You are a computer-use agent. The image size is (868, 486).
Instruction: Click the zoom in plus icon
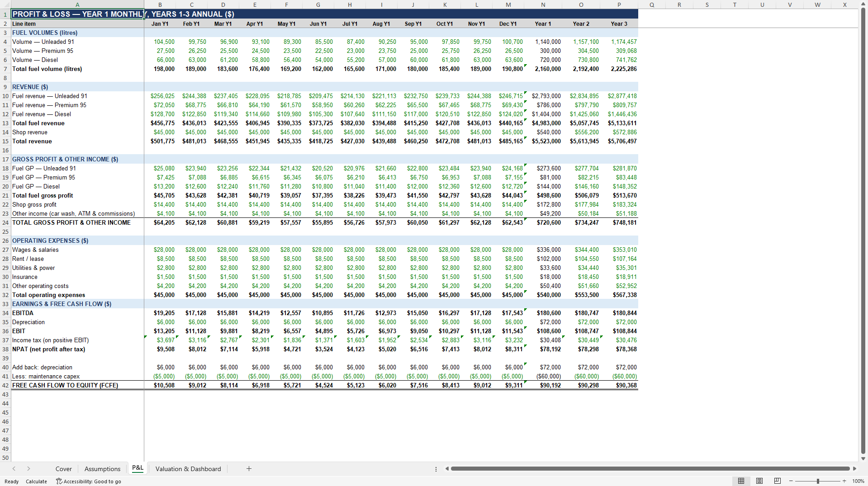coord(844,481)
